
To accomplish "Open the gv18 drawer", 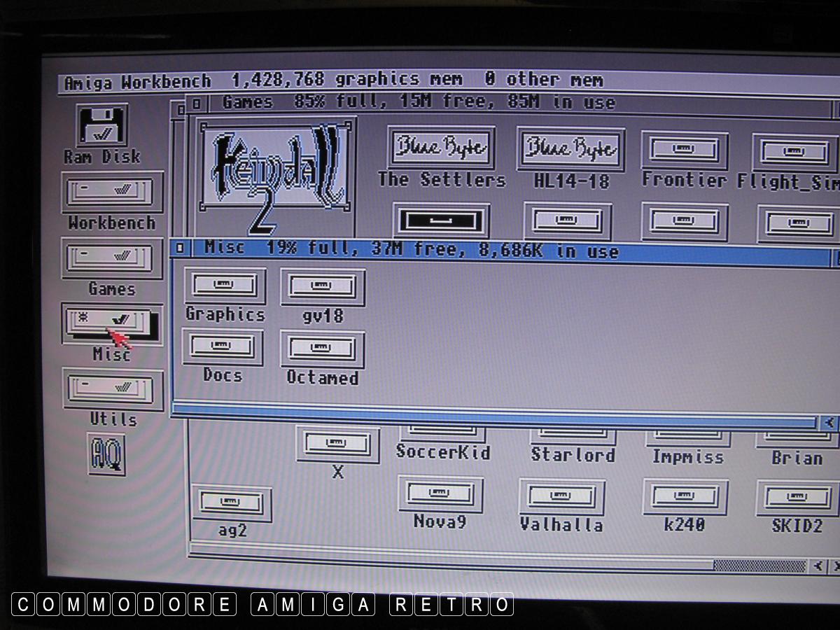I will [322, 287].
